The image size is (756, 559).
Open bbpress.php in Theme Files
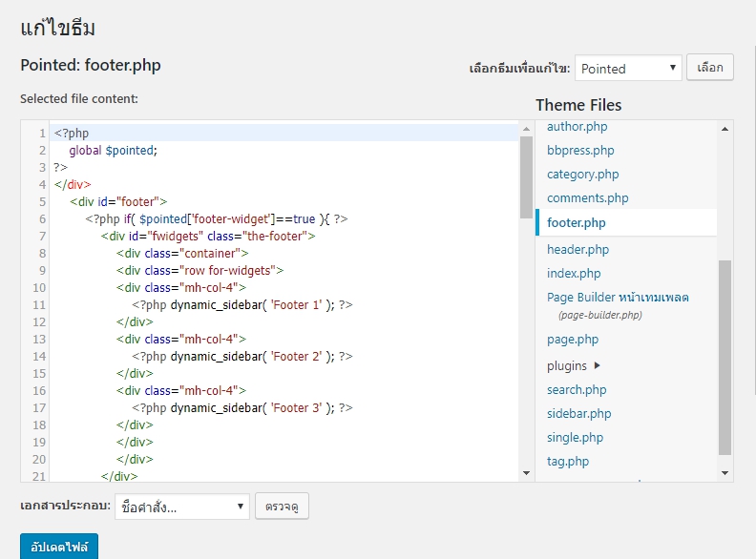pyautogui.click(x=580, y=151)
